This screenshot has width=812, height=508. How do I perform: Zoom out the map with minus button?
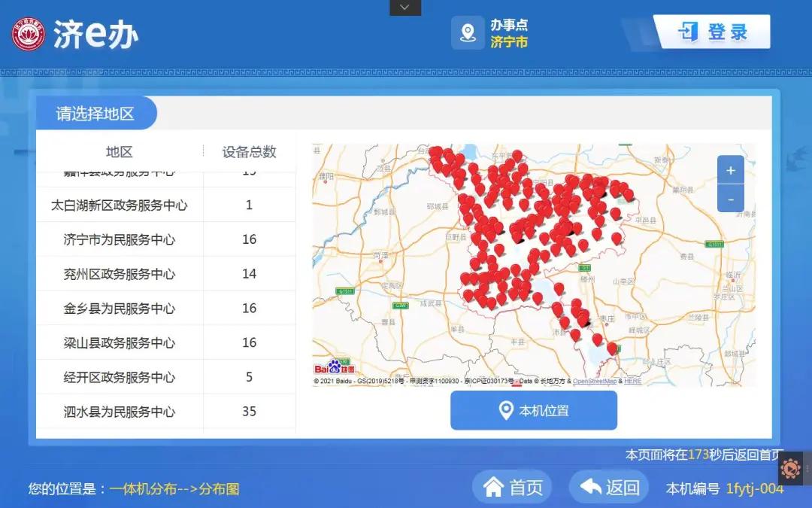pyautogui.click(x=731, y=199)
